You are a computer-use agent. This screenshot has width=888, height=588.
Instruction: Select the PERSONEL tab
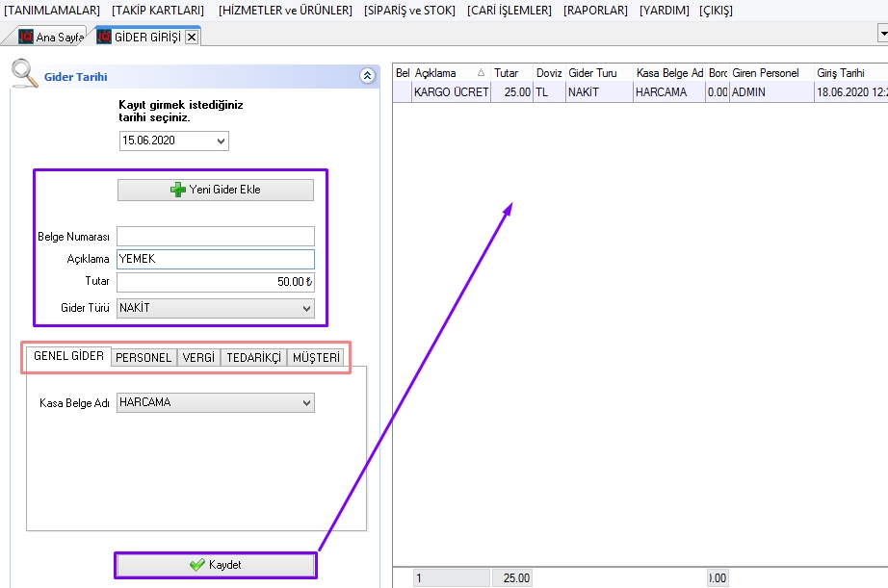click(144, 357)
